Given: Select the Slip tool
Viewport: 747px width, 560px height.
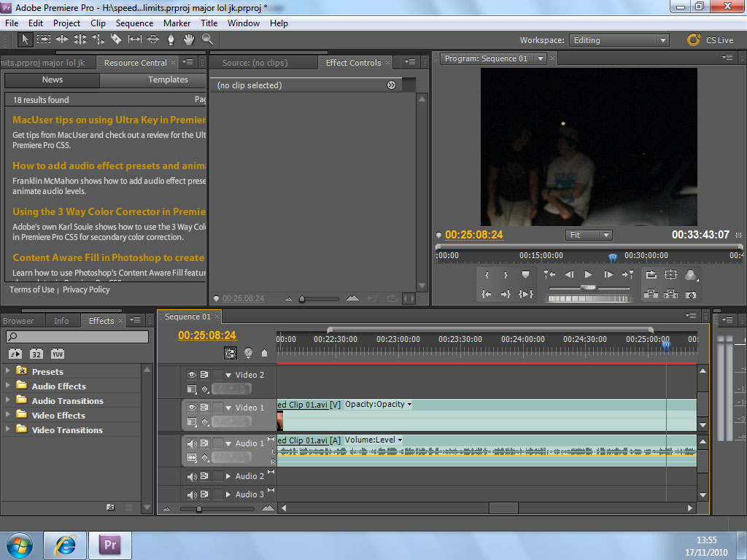Looking at the screenshot, I should pos(135,39).
